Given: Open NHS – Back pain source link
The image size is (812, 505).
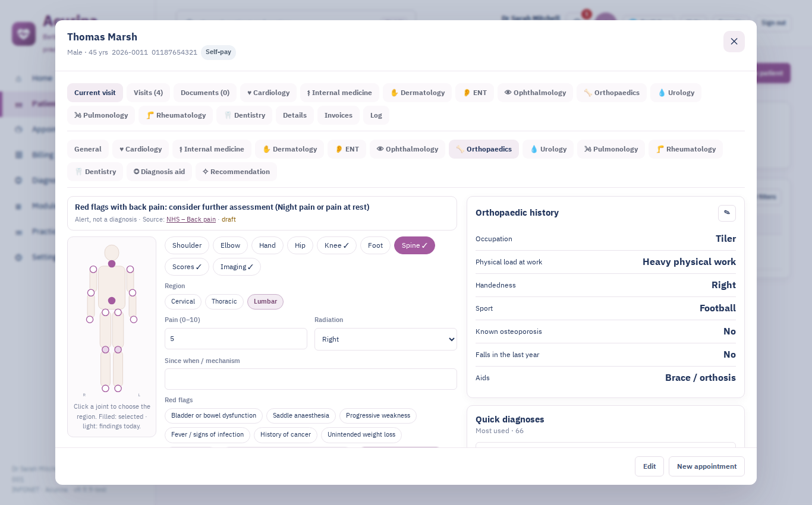Looking at the screenshot, I should [x=191, y=219].
